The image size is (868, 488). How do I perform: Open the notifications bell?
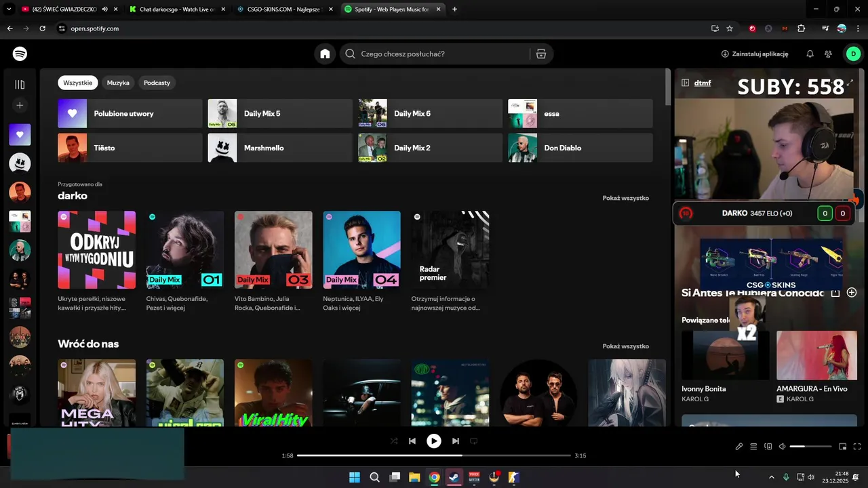[810, 54]
